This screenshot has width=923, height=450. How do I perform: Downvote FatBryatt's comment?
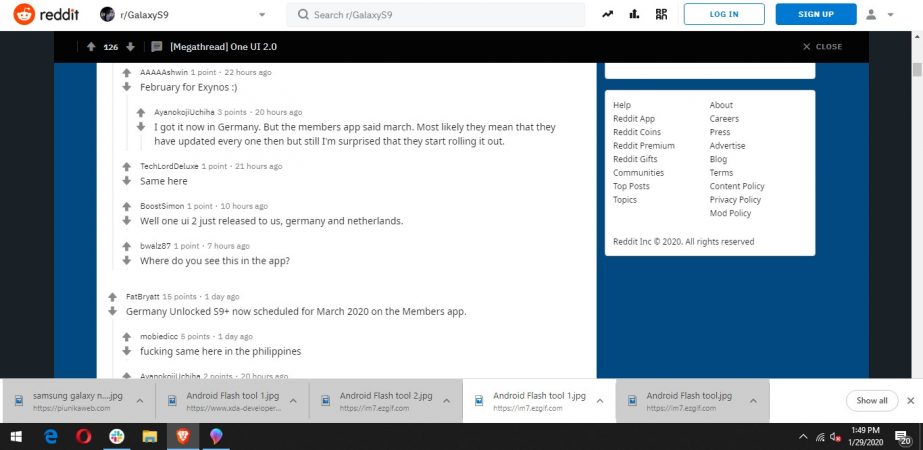coord(112,311)
